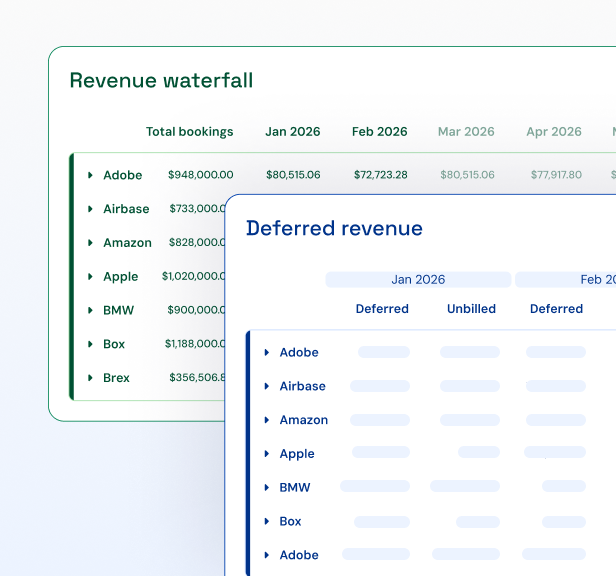Image resolution: width=616 pixels, height=576 pixels.
Task: Expand the BMW row in Revenue waterfall
Action: coord(90,310)
